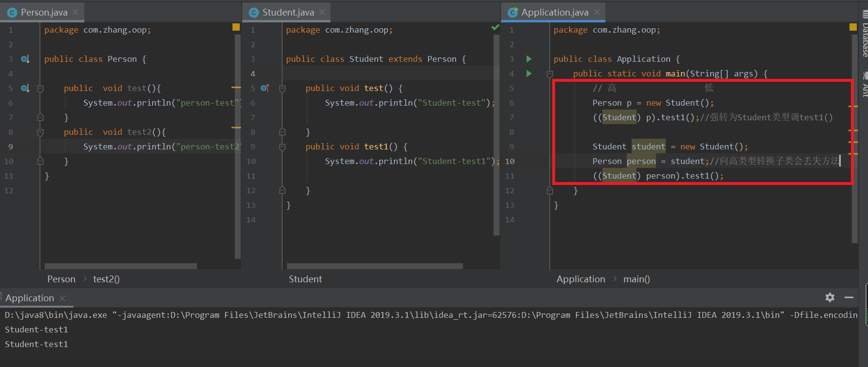This screenshot has height=367, width=868.
Task: Click the Person.java horizontal scrollbar
Action: (x=121, y=266)
